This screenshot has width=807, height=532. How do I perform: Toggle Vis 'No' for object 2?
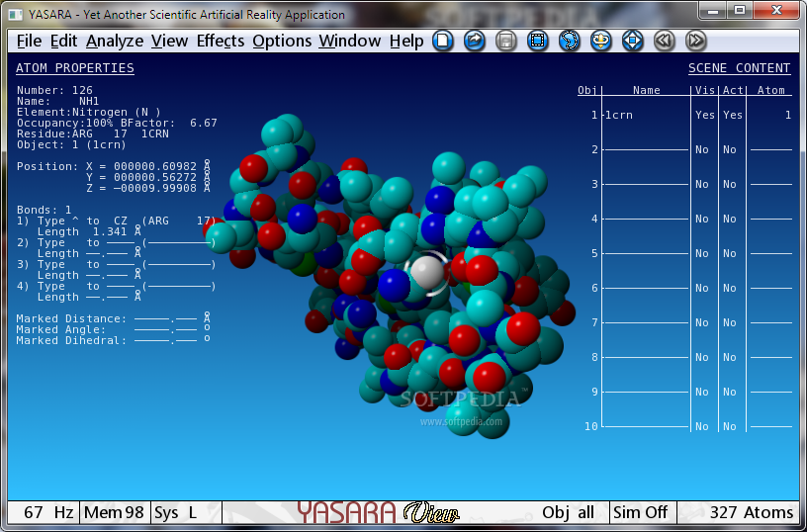[702, 149]
